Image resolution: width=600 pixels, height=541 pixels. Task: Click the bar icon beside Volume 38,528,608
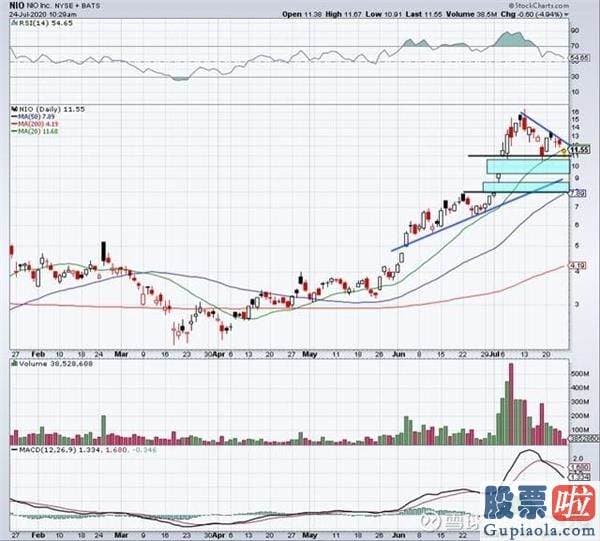(15, 364)
